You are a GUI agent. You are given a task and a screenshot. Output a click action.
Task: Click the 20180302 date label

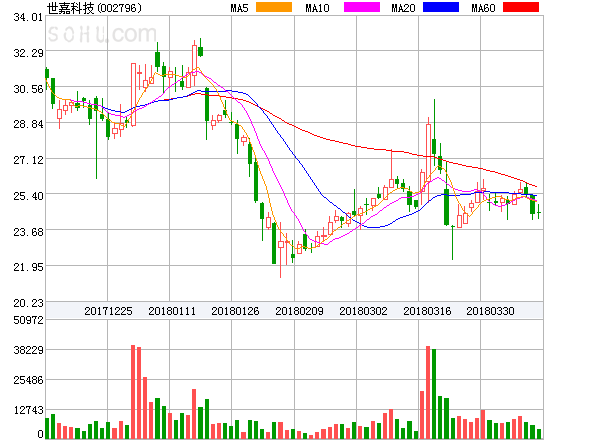click(x=363, y=311)
